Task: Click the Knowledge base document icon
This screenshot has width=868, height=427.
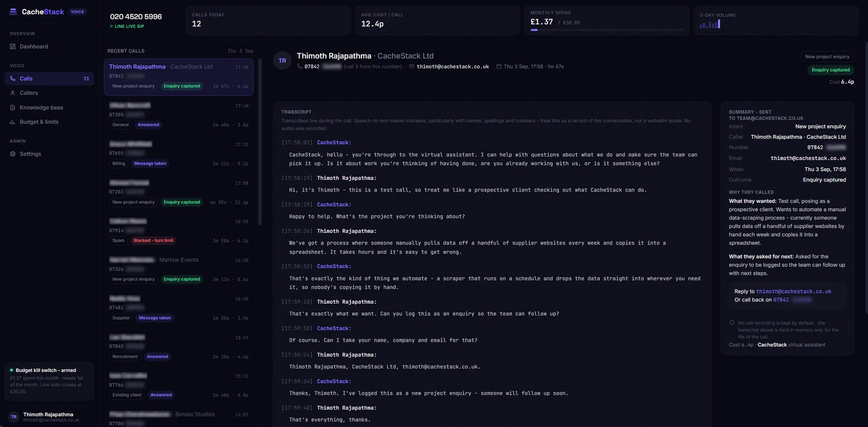Action: coord(13,108)
